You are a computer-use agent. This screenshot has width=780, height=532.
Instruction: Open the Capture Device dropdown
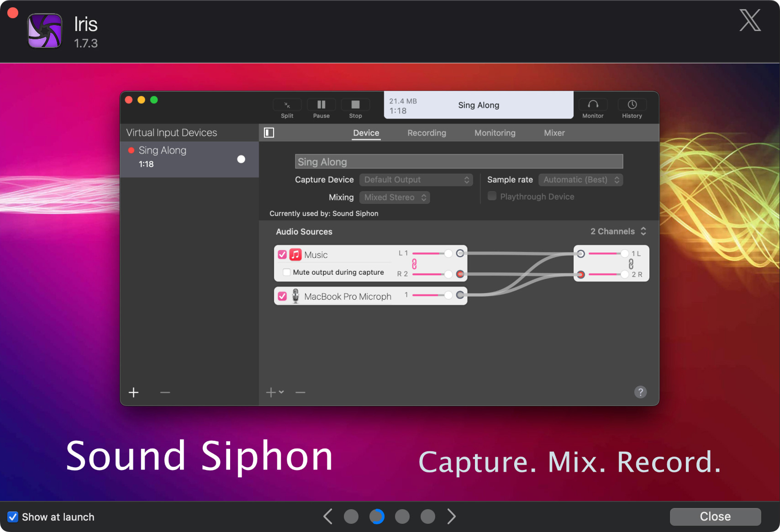tap(416, 180)
